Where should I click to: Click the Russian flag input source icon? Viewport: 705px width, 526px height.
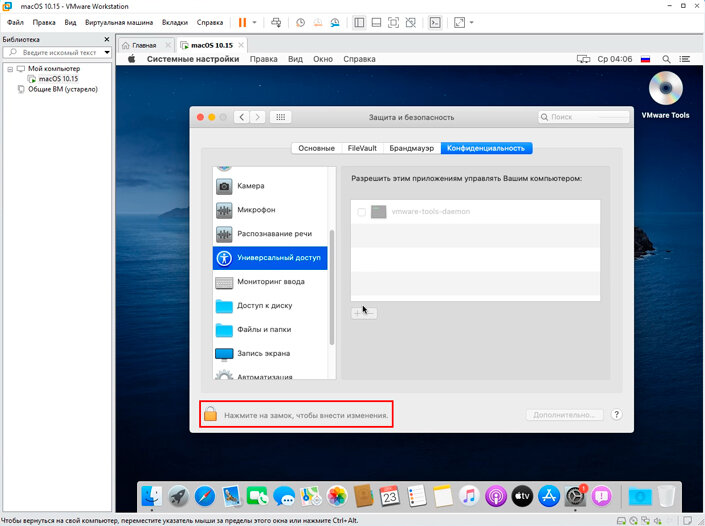point(645,59)
